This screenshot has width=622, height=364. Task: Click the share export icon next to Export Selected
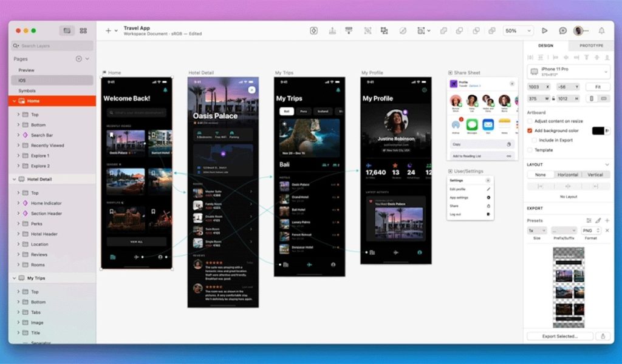(603, 336)
